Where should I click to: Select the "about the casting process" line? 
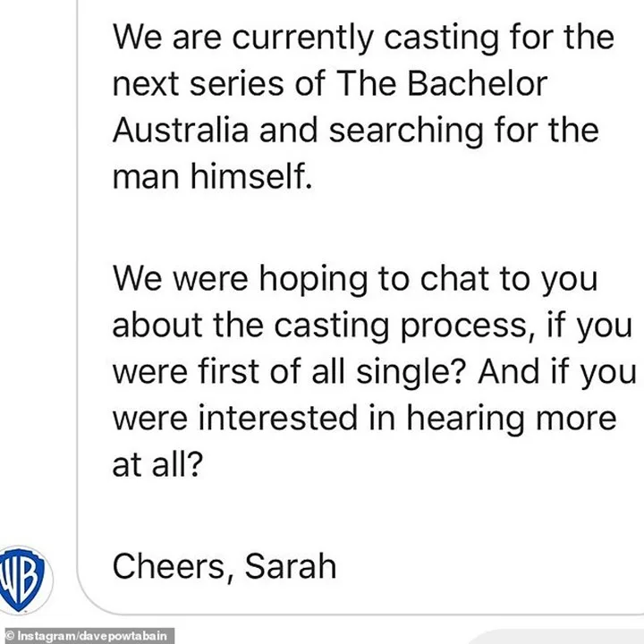click(x=324, y=326)
